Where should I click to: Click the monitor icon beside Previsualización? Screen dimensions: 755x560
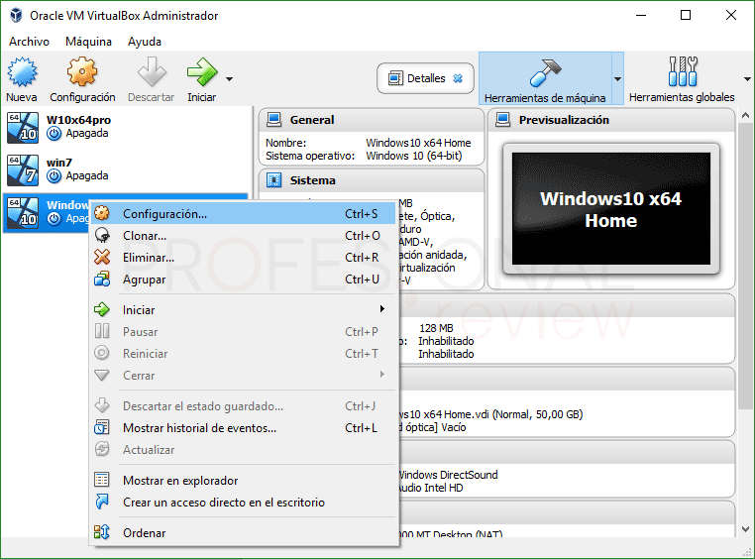[x=503, y=119]
